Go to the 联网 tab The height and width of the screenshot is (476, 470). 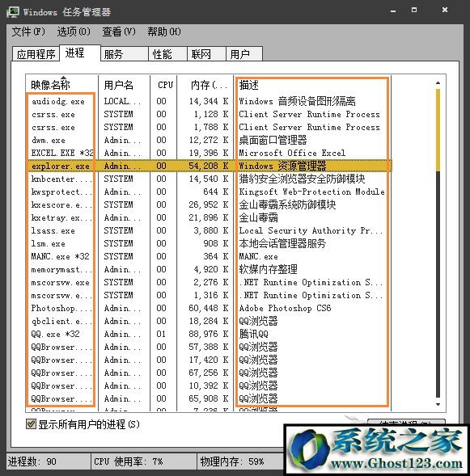[x=206, y=54]
